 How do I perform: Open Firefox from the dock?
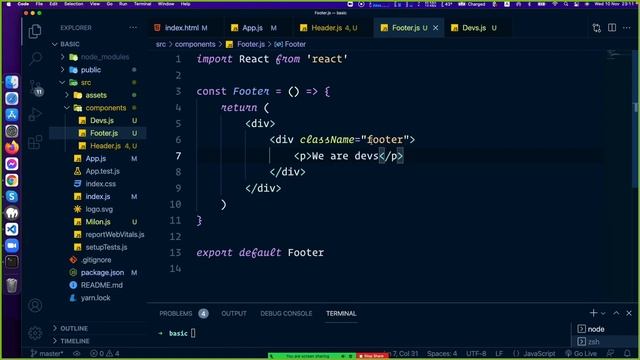12,147
